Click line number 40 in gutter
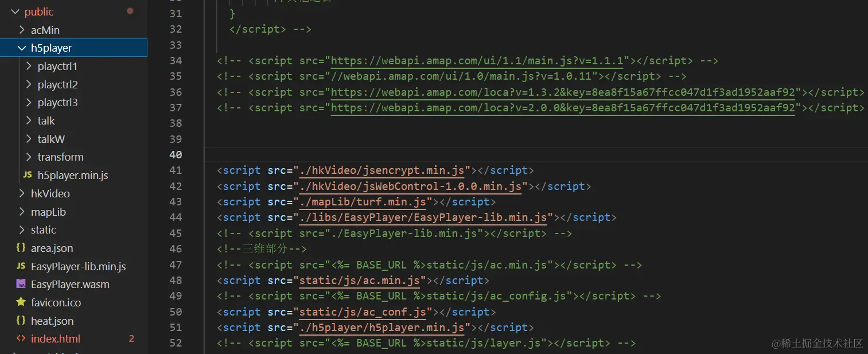This screenshot has width=868, height=354. (x=176, y=155)
